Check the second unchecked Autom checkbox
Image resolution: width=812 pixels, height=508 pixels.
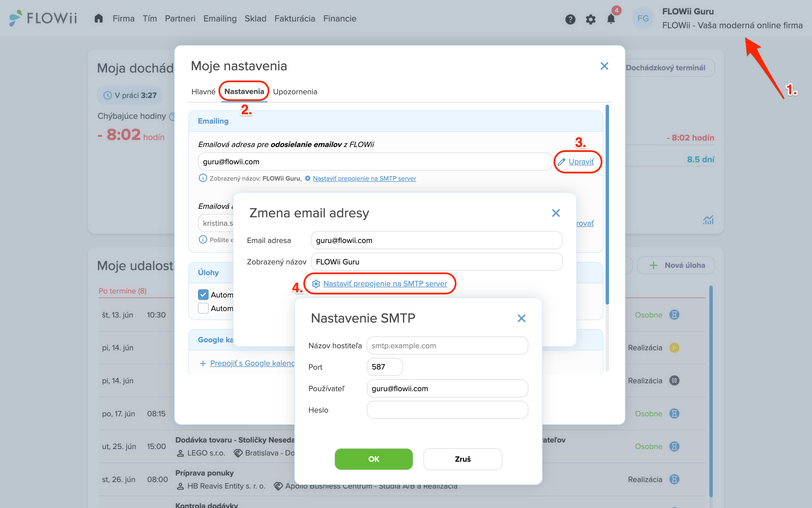(x=203, y=308)
